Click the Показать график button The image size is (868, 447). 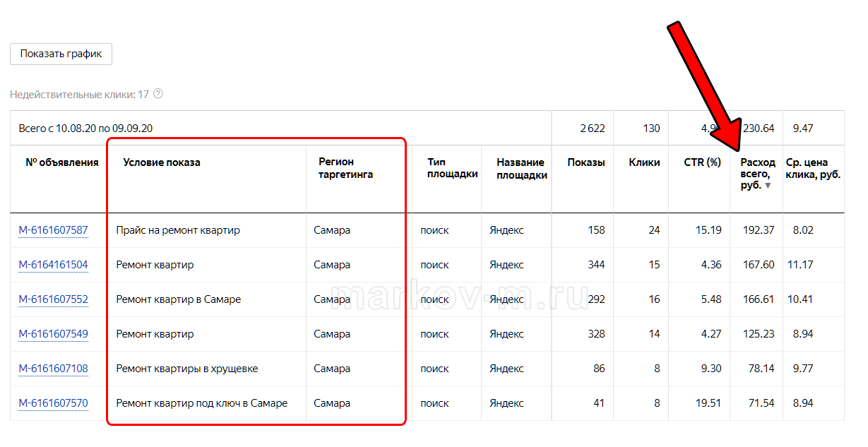(x=61, y=54)
